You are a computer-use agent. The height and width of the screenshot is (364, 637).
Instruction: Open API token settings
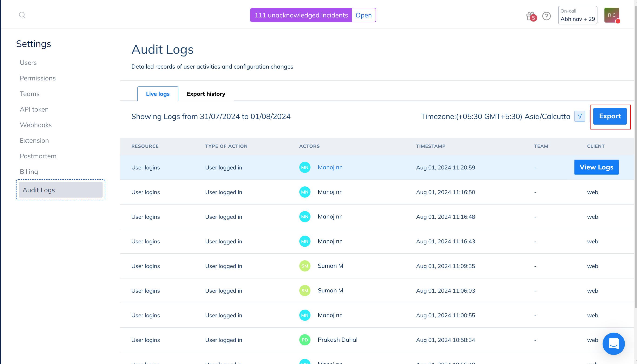coord(34,109)
